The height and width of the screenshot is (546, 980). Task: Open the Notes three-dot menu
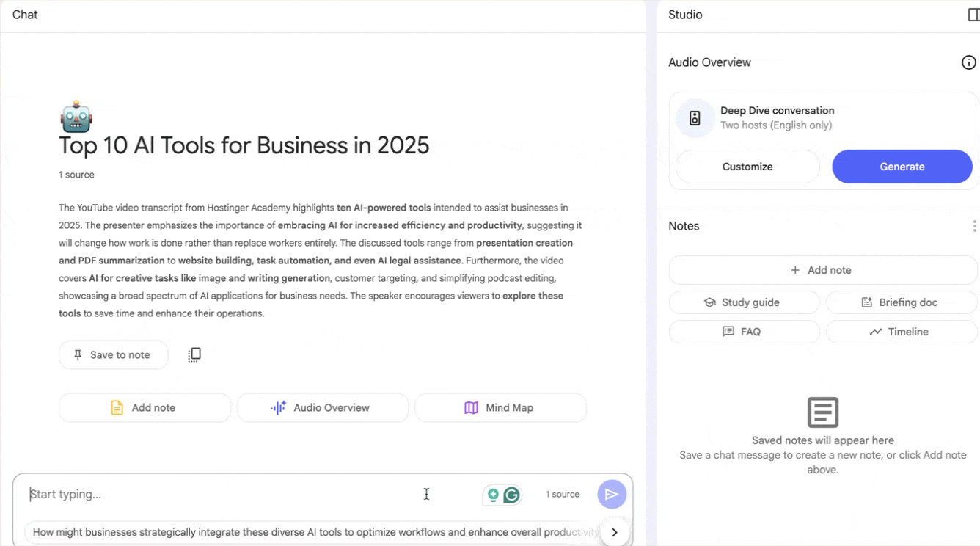tap(974, 226)
